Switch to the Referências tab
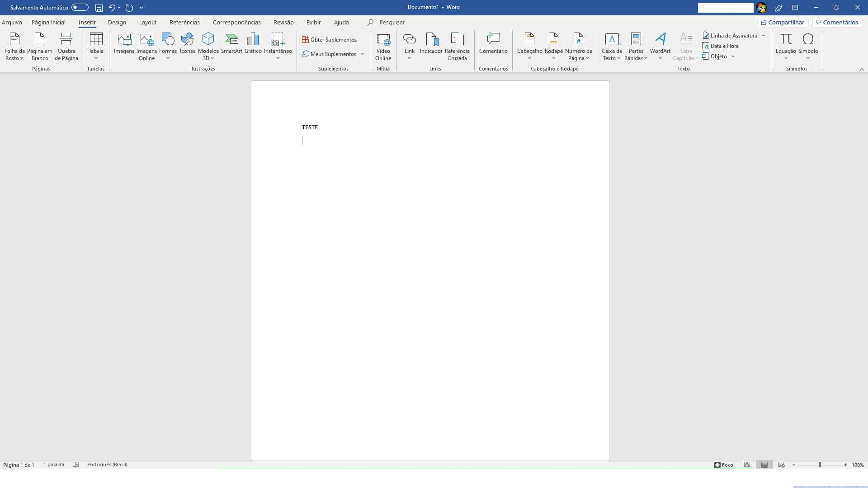 pos(184,22)
